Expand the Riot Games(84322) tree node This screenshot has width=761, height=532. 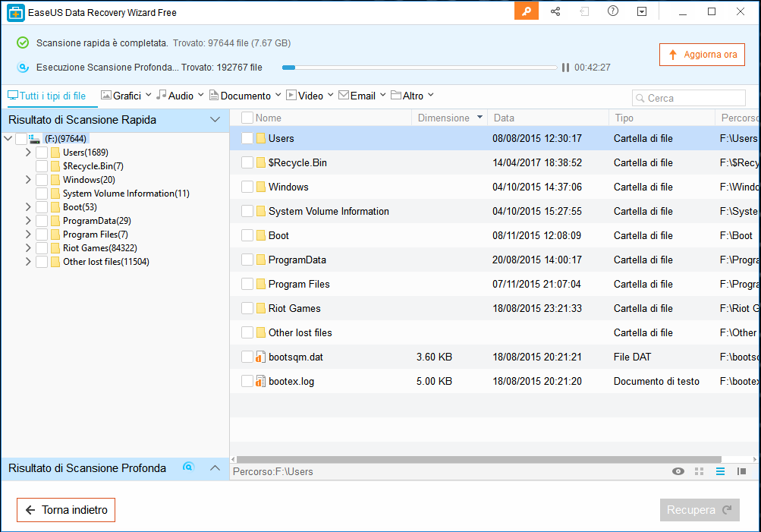(28, 248)
